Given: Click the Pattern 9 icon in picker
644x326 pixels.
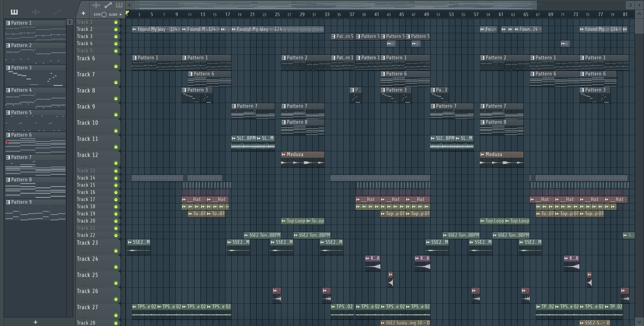Looking at the screenshot, I should 8,202.
